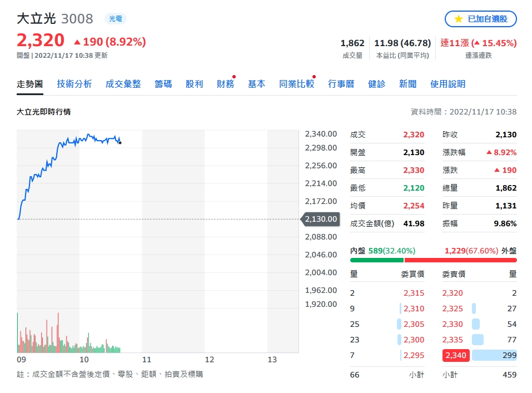Image resolution: width=532 pixels, height=393 pixels.
Task: Click the ask 小計 459 total
Action: coord(509,375)
